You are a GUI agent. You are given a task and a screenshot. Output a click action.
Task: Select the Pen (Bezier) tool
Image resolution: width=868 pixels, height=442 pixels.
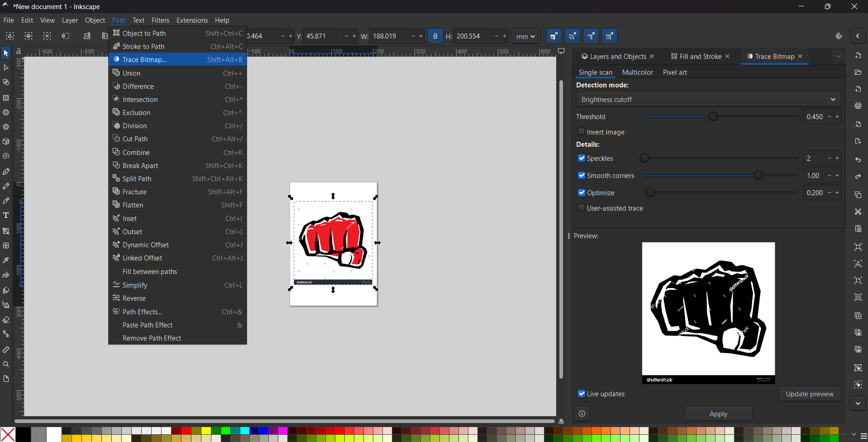[x=6, y=172]
